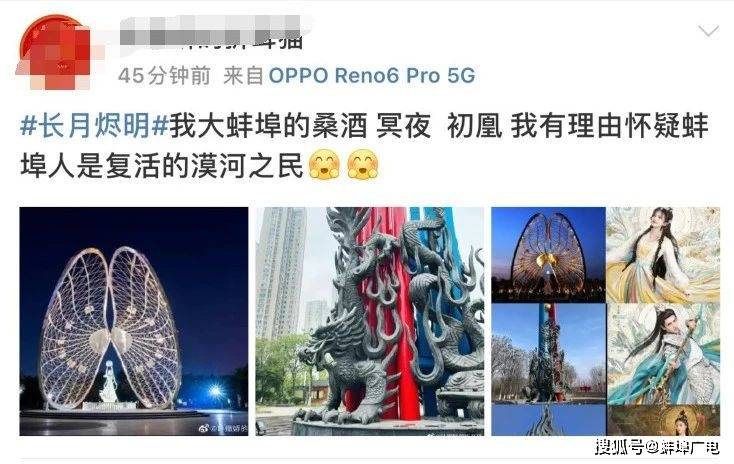The image size is (734, 464).
Task: Click the first hugging face emoji
Action: pyautogui.click(x=324, y=165)
